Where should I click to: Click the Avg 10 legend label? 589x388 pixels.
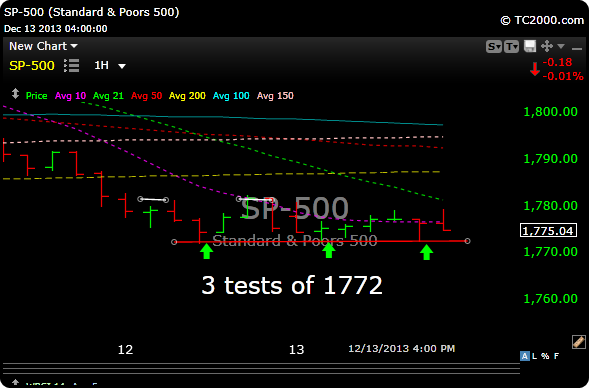[70, 96]
